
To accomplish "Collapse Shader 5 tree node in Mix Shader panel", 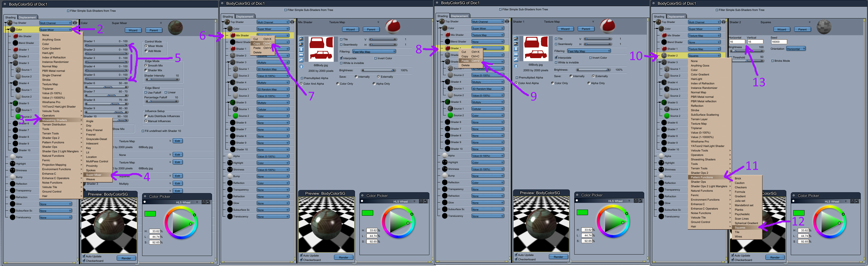I will [x=228, y=102].
